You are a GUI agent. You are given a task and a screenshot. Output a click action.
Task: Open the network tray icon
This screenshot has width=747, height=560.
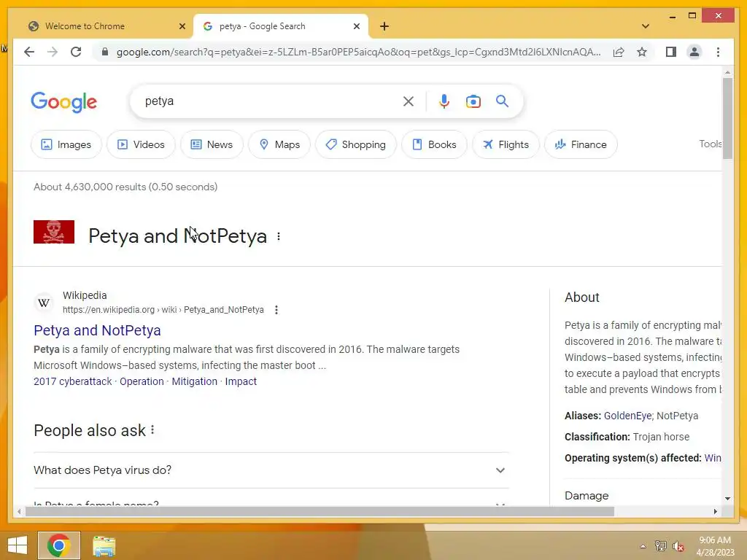click(660, 546)
